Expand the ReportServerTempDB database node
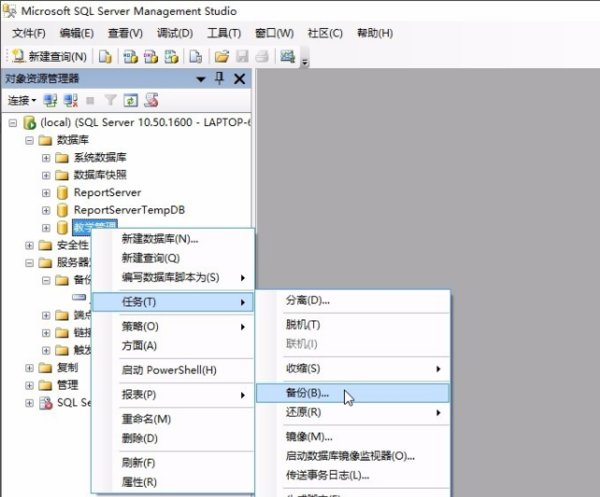600x497 pixels. tap(46, 210)
